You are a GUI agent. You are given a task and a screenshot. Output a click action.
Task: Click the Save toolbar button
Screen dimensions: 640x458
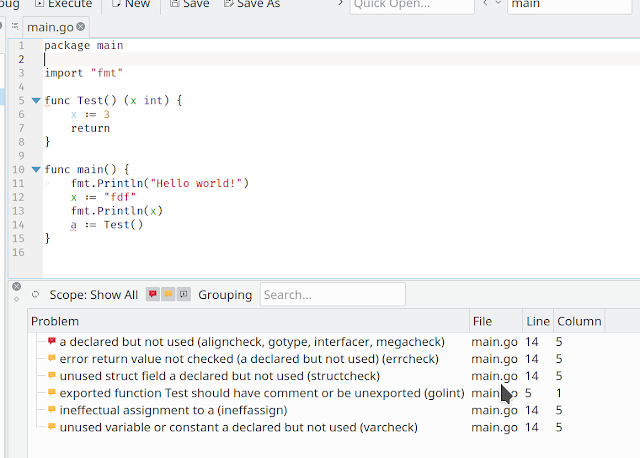coord(190,4)
